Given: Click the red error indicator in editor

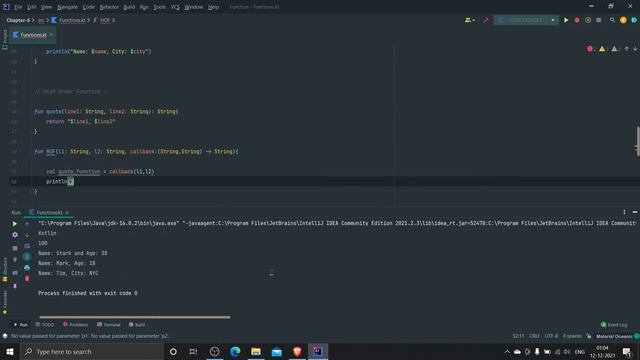Looking at the screenshot, I should 590,49.
